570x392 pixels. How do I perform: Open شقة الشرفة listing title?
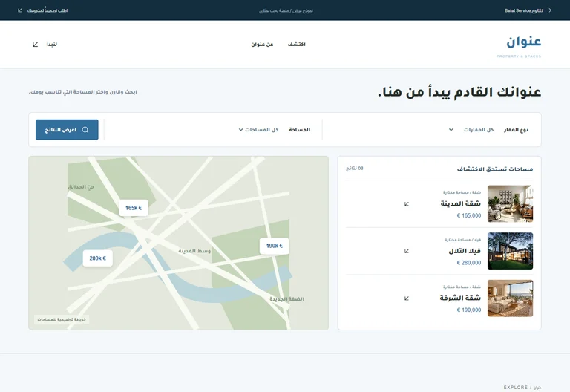click(460, 298)
